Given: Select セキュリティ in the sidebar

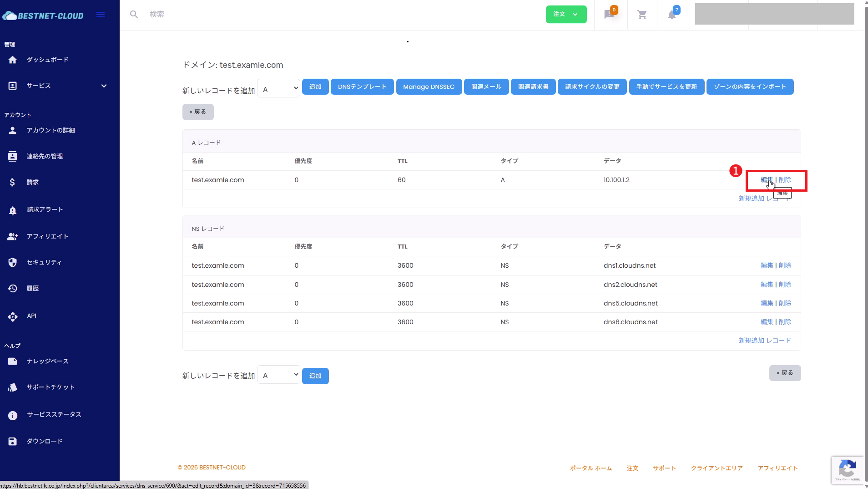Looking at the screenshot, I should pyautogui.click(x=44, y=262).
